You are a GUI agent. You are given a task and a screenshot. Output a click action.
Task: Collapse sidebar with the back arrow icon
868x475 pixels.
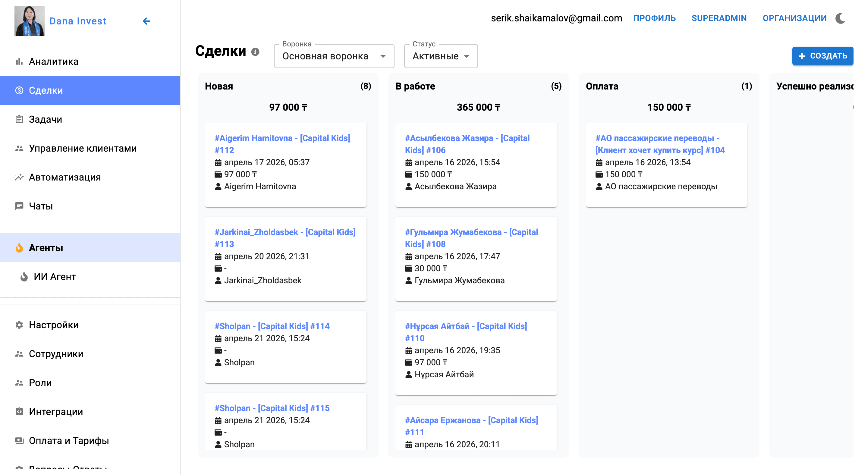tap(146, 21)
